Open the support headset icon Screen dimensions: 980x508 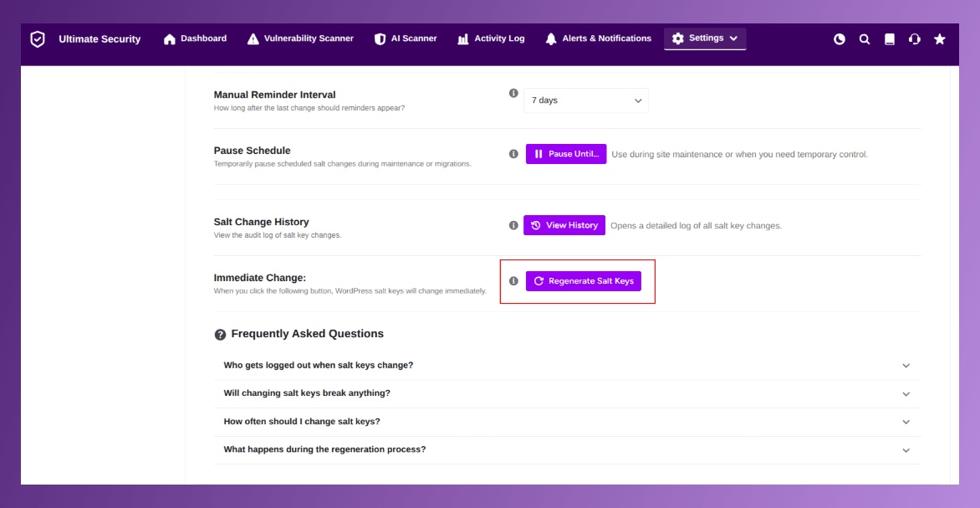tap(915, 39)
